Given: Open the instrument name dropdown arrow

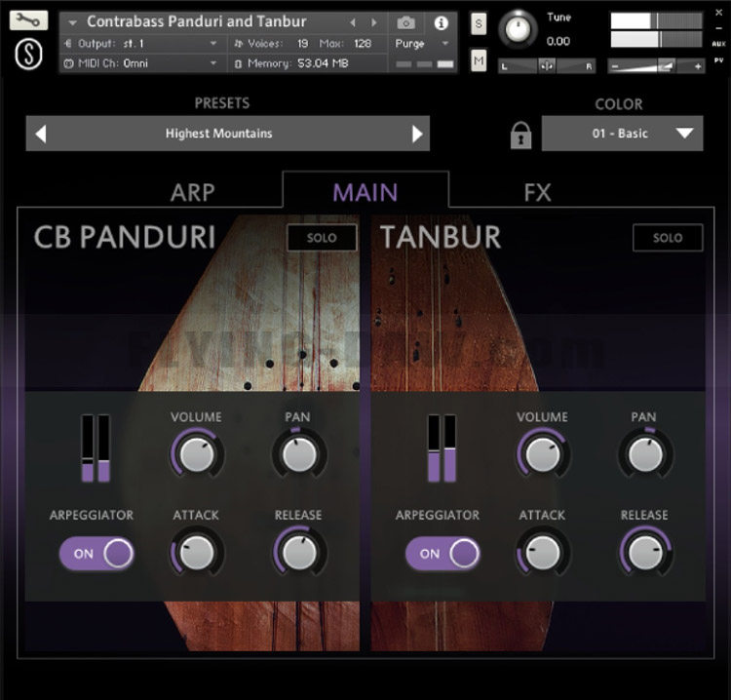Looking at the screenshot, I should [72, 22].
